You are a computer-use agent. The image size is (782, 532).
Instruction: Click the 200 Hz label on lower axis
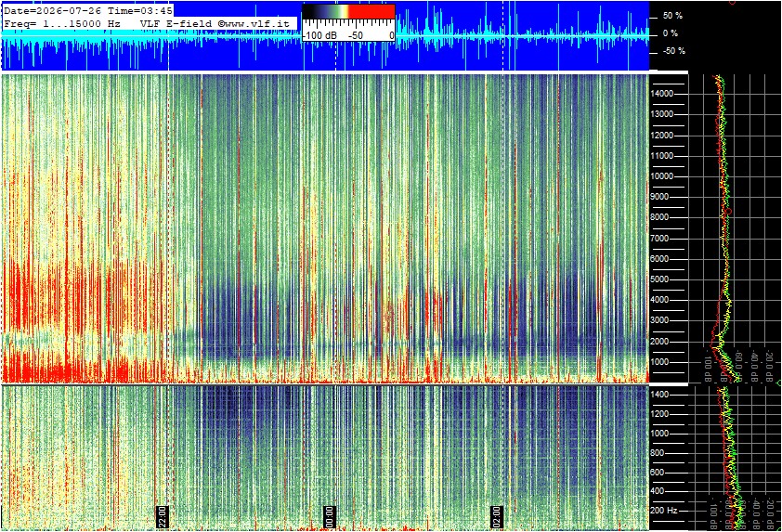[x=664, y=511]
